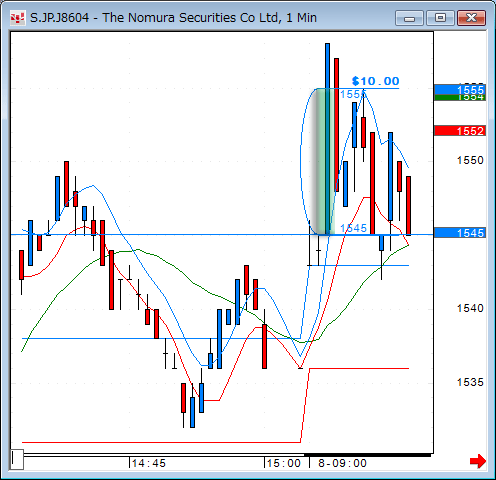Click the blue 1545 price label on axis
The height and width of the screenshot is (480, 496).
(x=460, y=233)
